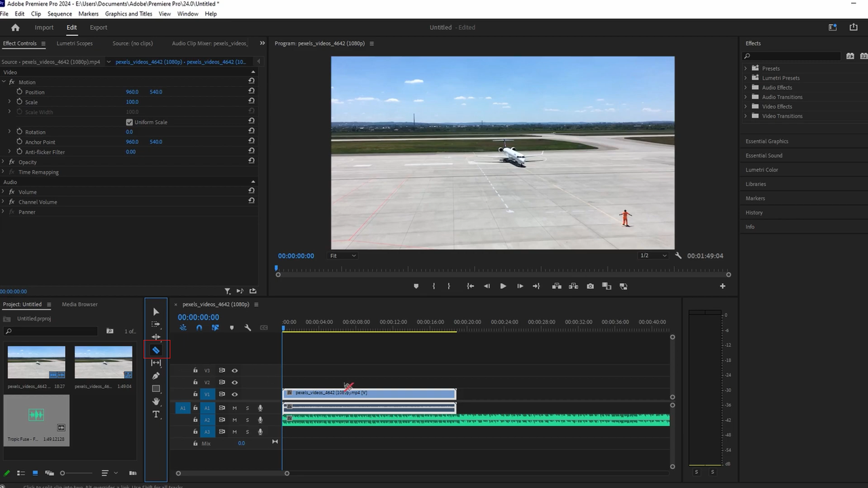Click Export Frame camera icon
Image resolution: width=868 pixels, height=488 pixels.
coord(590,286)
